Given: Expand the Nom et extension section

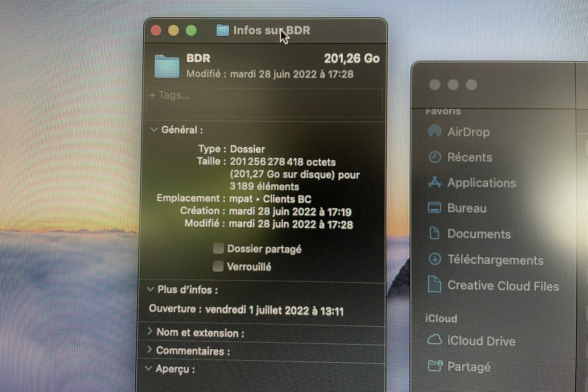Looking at the screenshot, I should pyautogui.click(x=150, y=332).
